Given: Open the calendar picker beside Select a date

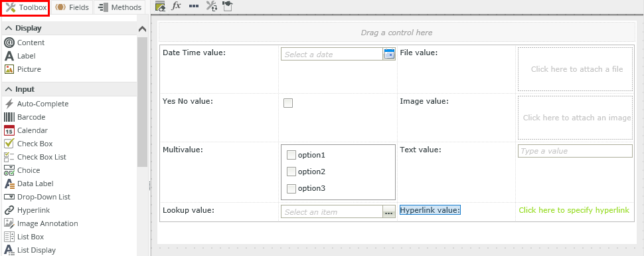Looking at the screenshot, I should [x=389, y=54].
